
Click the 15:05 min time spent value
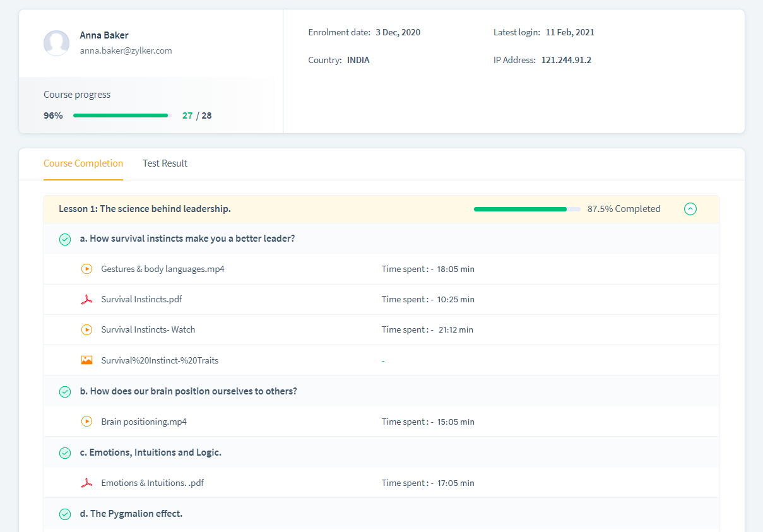pos(456,422)
